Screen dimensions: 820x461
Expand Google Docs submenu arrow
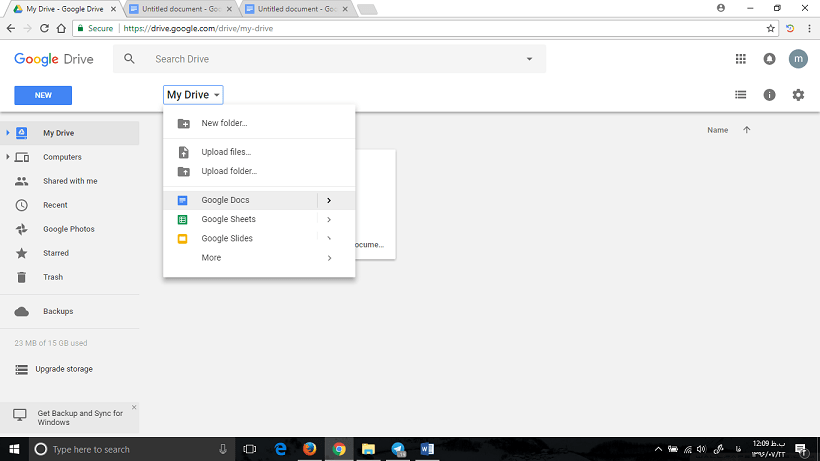[328, 201]
